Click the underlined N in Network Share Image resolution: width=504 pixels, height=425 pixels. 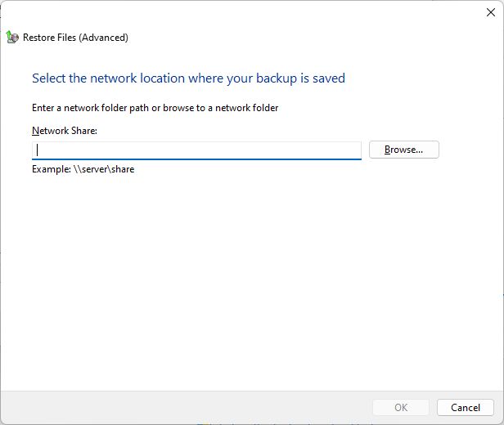click(x=35, y=131)
